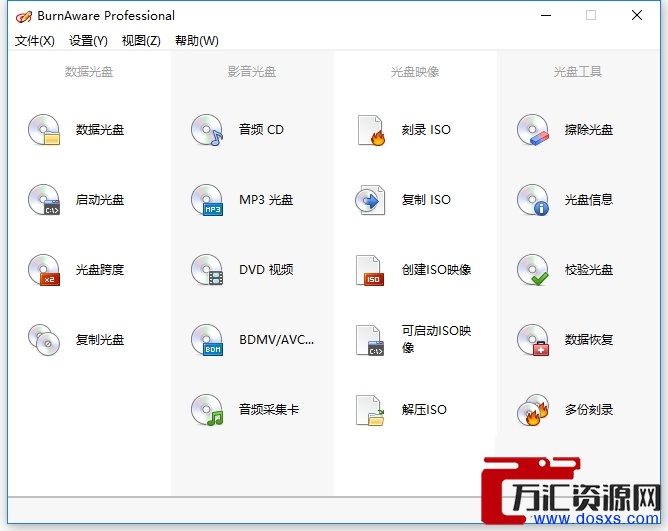Click the 多份刻录 flaming discs icon
668x531 pixels.
click(x=533, y=410)
